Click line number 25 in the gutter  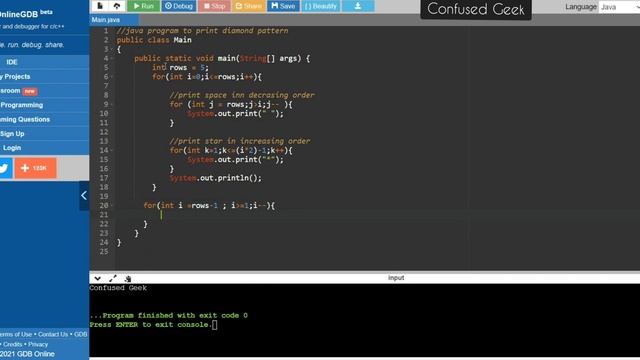click(x=104, y=251)
